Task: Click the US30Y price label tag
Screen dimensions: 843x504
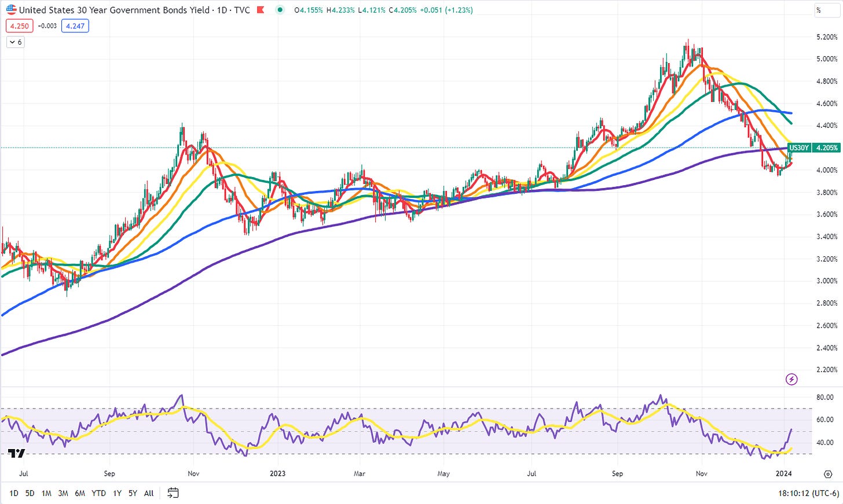Action: 800,148
